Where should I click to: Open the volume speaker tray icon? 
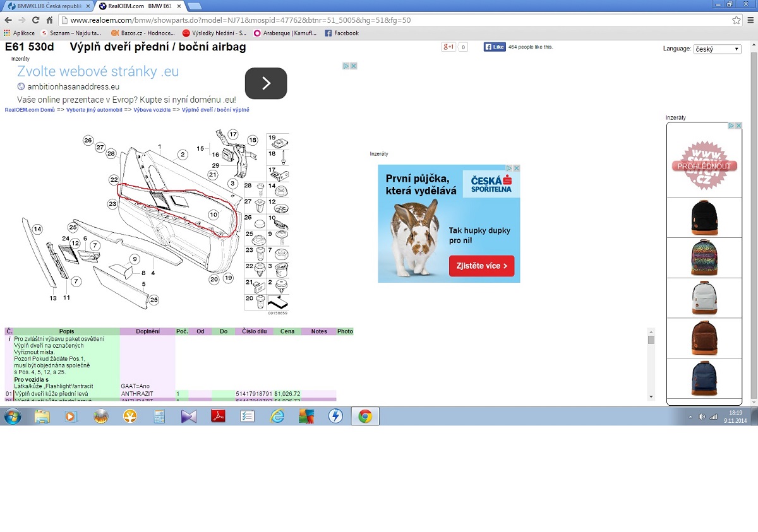coord(701,417)
